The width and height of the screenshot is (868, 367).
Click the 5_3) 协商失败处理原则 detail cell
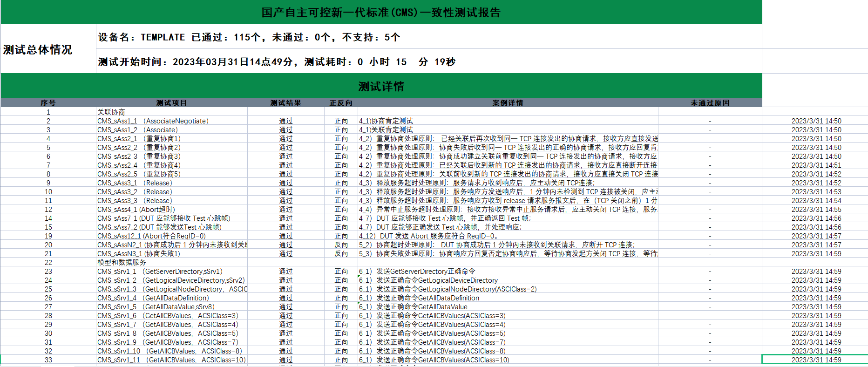pos(508,253)
